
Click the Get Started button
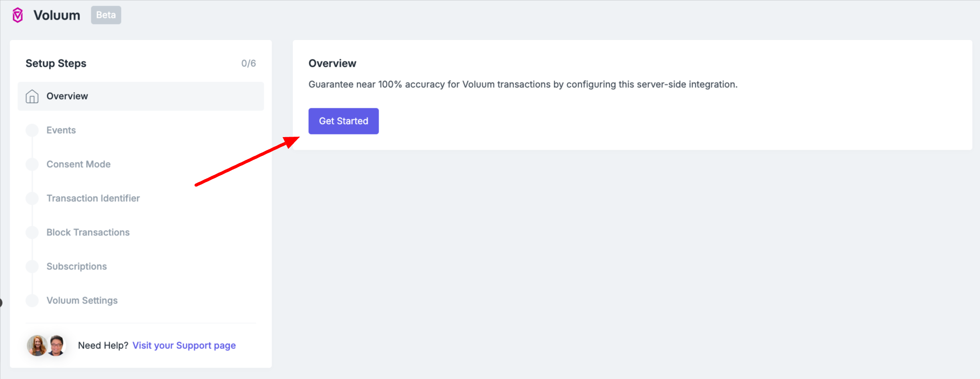pyautogui.click(x=343, y=121)
